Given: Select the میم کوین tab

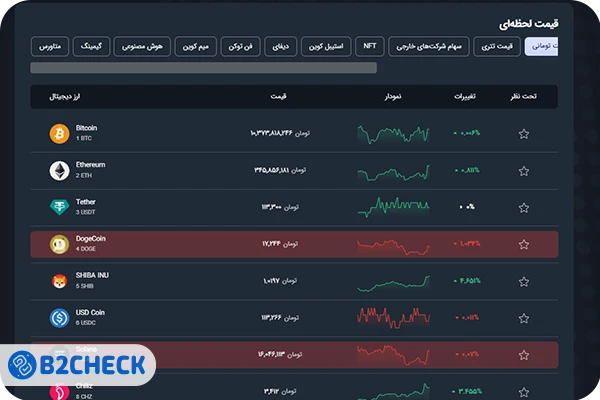Looking at the screenshot, I should click(196, 46).
